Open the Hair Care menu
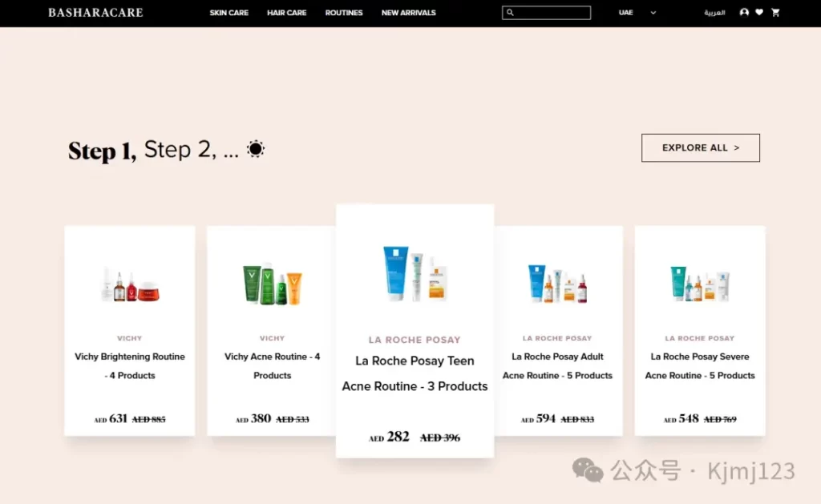Image resolution: width=821 pixels, height=504 pixels. (x=286, y=13)
